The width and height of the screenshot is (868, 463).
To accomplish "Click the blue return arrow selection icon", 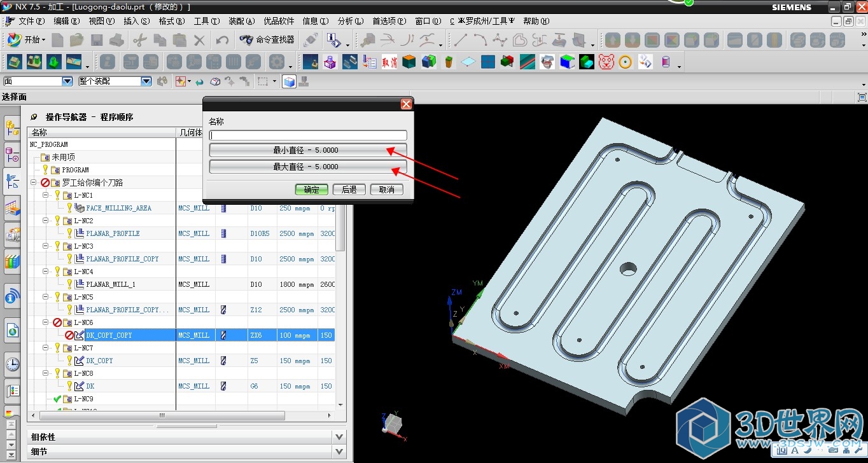I will (x=200, y=81).
